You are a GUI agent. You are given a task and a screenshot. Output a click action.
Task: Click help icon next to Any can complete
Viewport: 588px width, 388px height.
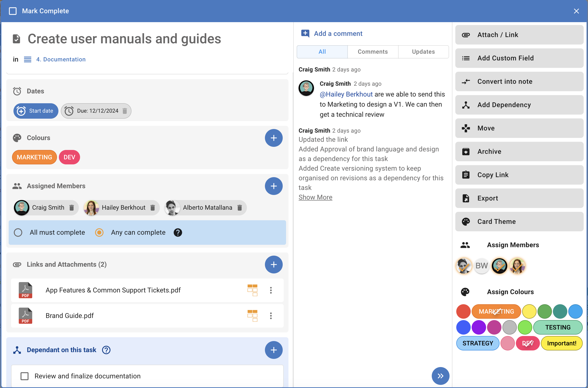click(x=178, y=233)
